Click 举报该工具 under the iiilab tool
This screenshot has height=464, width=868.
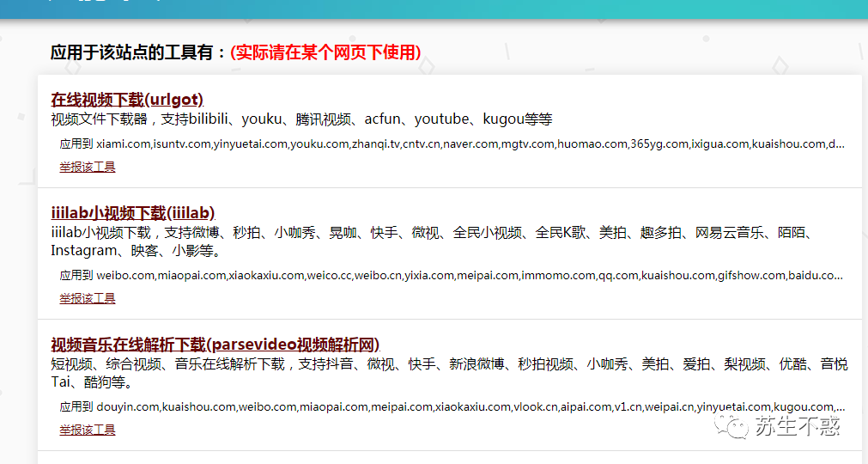click(88, 298)
